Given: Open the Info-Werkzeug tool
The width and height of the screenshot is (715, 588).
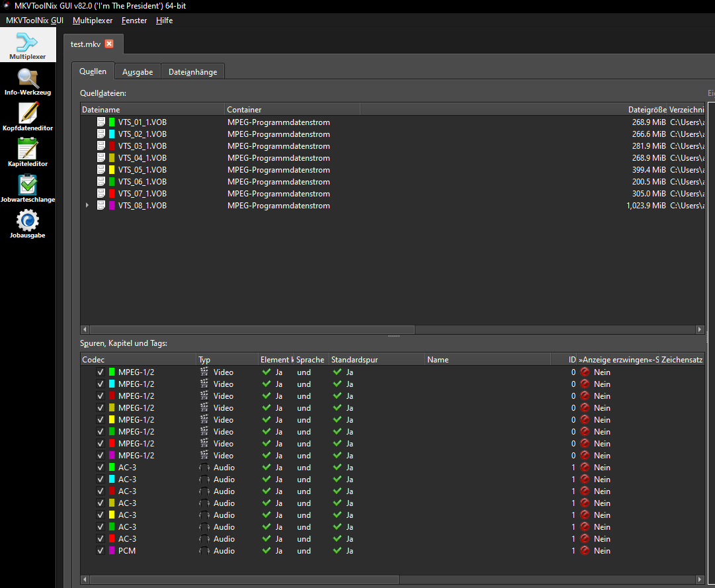Looking at the screenshot, I should point(28,81).
